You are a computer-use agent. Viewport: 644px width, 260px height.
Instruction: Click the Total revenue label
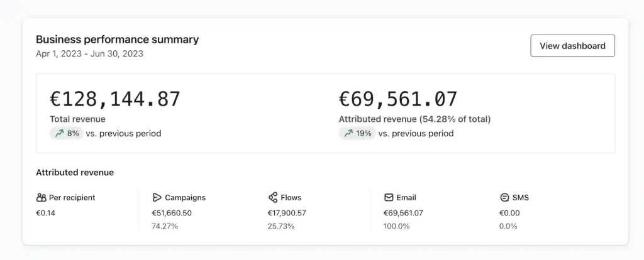pyautogui.click(x=77, y=119)
